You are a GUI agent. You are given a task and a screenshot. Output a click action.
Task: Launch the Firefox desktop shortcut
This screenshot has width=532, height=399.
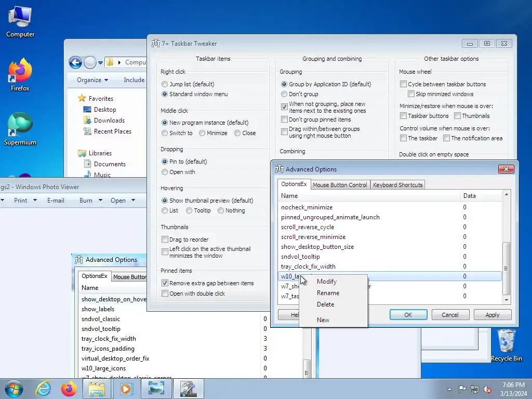pos(20,75)
